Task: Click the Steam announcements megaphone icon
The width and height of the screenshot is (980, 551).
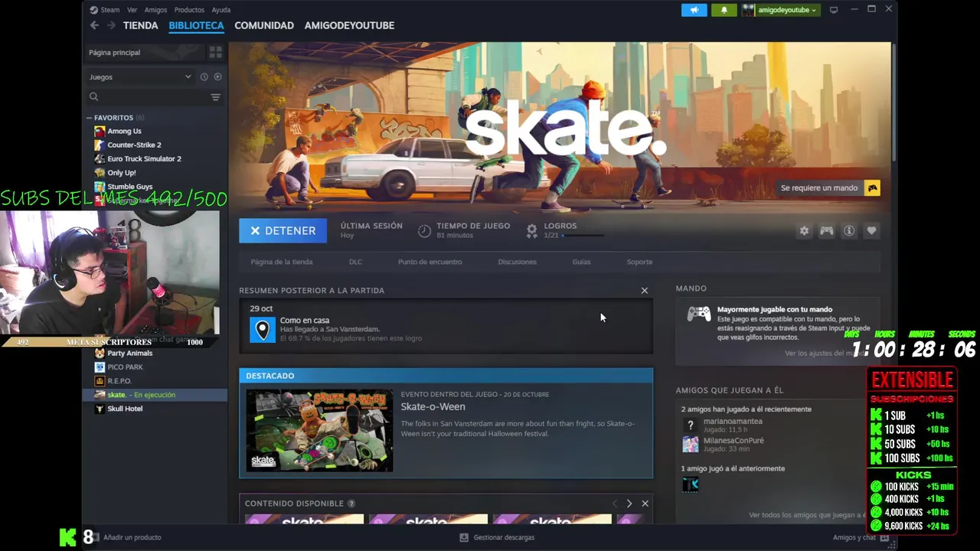Action: [x=694, y=10]
